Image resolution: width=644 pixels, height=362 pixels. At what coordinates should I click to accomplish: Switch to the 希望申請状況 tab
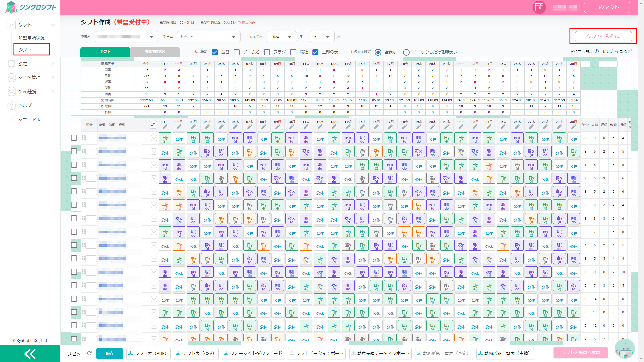tap(155, 51)
